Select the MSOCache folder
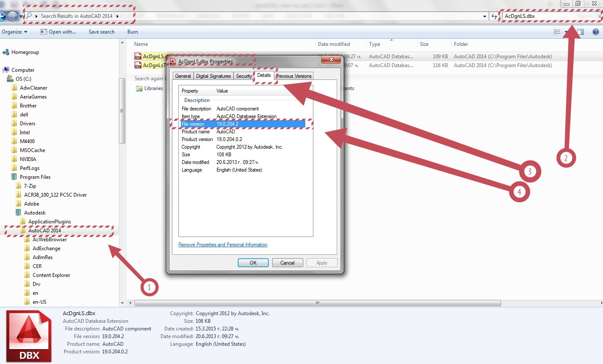This screenshot has width=603, height=364. point(28,150)
